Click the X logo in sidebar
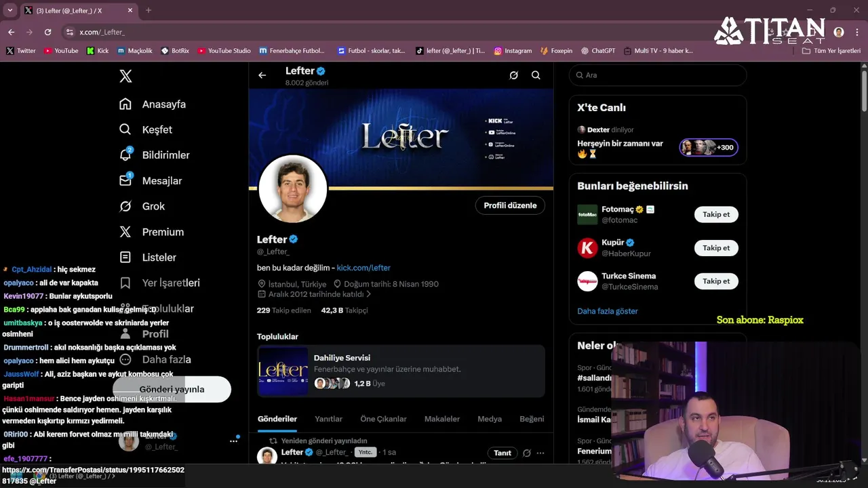Viewport: 868px width, 488px height. point(125,76)
